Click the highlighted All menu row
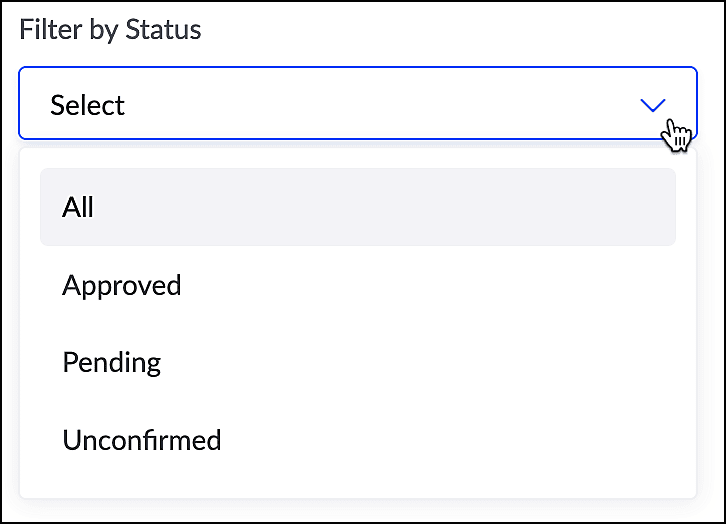Screen dimensions: 726x524 pos(357,207)
